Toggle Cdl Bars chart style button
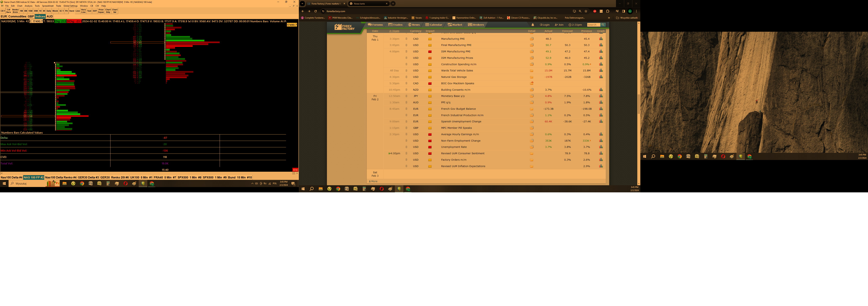This screenshot has height=306, width=868. (x=8, y=11)
